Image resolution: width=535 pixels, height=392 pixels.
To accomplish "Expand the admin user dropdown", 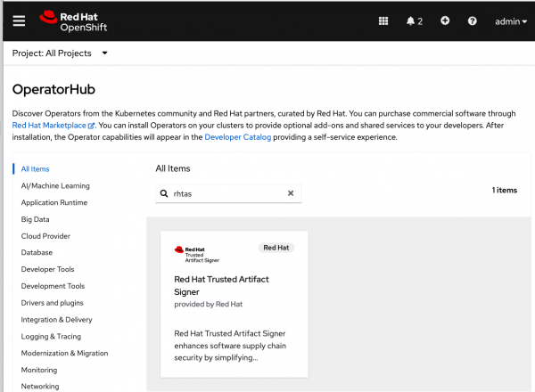I will pos(510,20).
